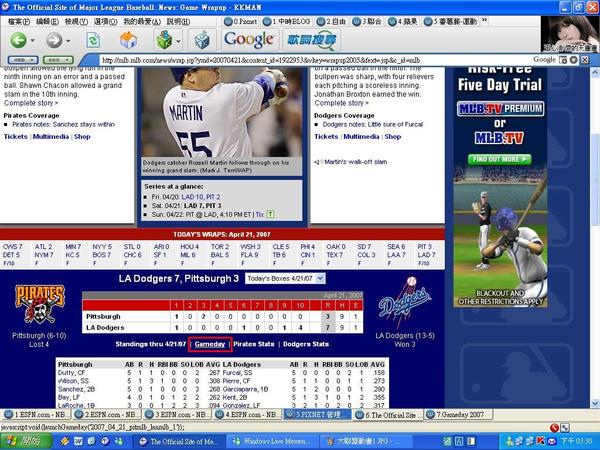This screenshot has height=450, width=600.
Task: Open Martin's walk-off slam audio link
Action: point(355,162)
